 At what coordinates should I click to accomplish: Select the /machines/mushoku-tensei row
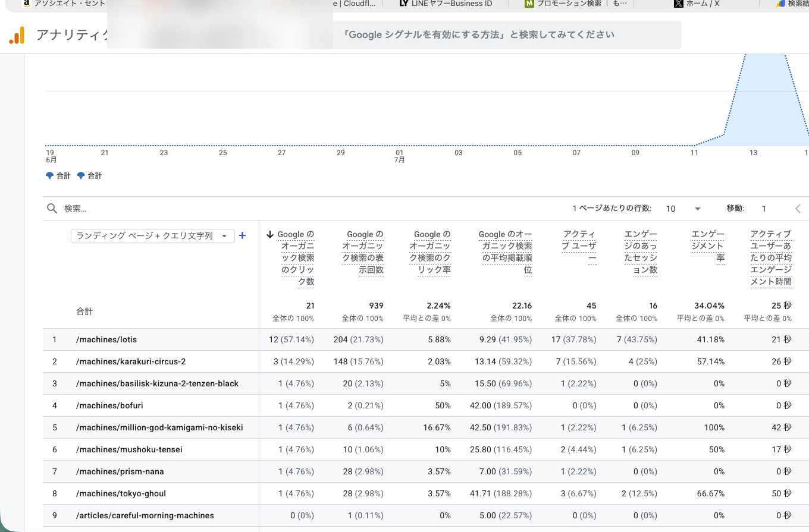pos(426,449)
